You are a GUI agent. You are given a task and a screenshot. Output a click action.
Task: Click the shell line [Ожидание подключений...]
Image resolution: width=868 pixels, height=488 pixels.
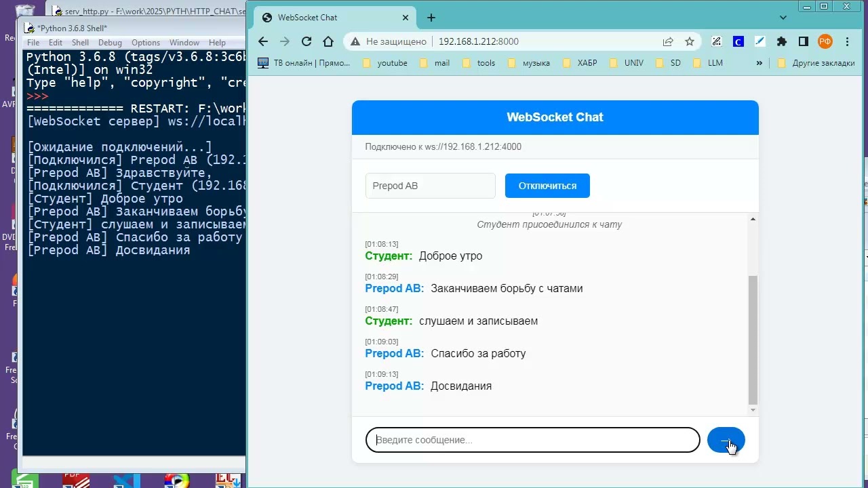pyautogui.click(x=119, y=147)
